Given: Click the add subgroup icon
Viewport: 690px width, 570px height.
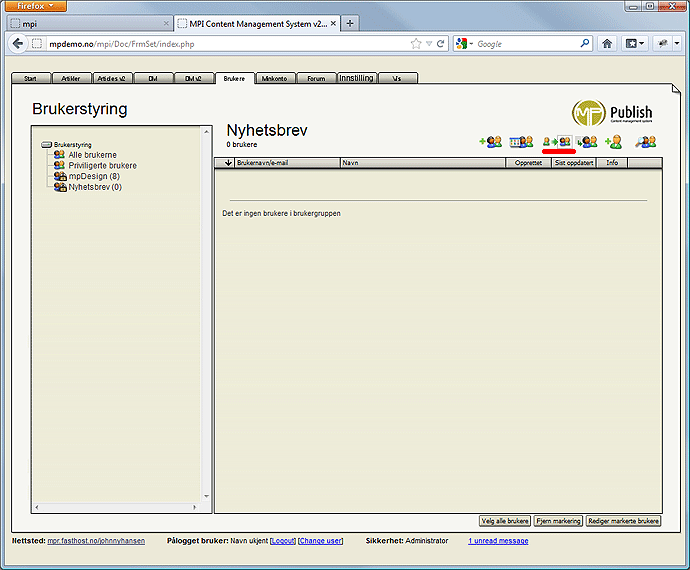Looking at the screenshot, I should point(587,141).
